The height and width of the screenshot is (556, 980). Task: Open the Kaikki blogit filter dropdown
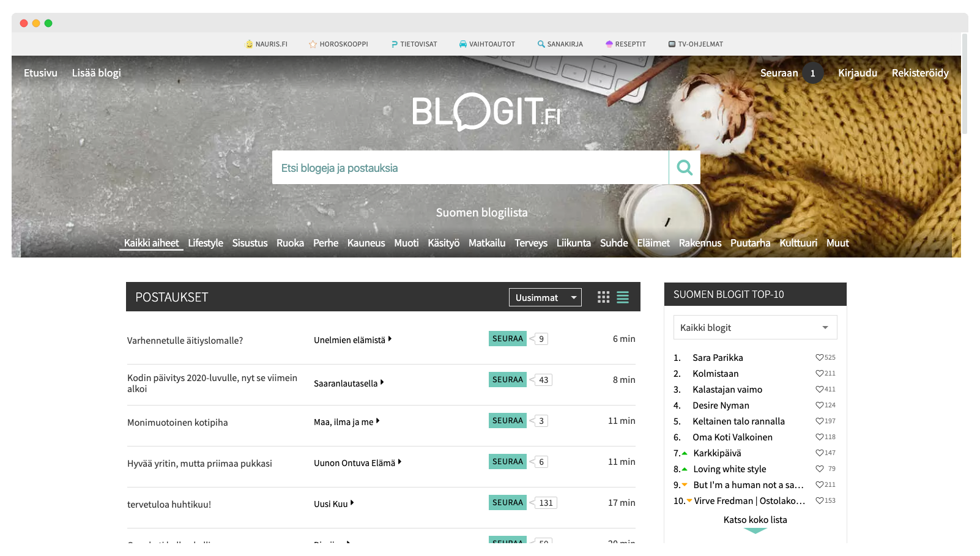(x=755, y=327)
